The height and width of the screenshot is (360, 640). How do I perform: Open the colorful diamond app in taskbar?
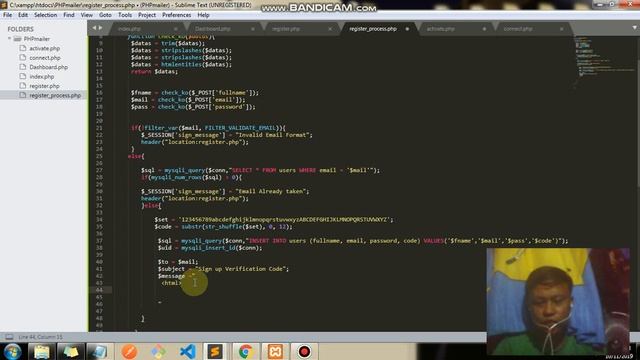pyautogui.click(x=158, y=351)
